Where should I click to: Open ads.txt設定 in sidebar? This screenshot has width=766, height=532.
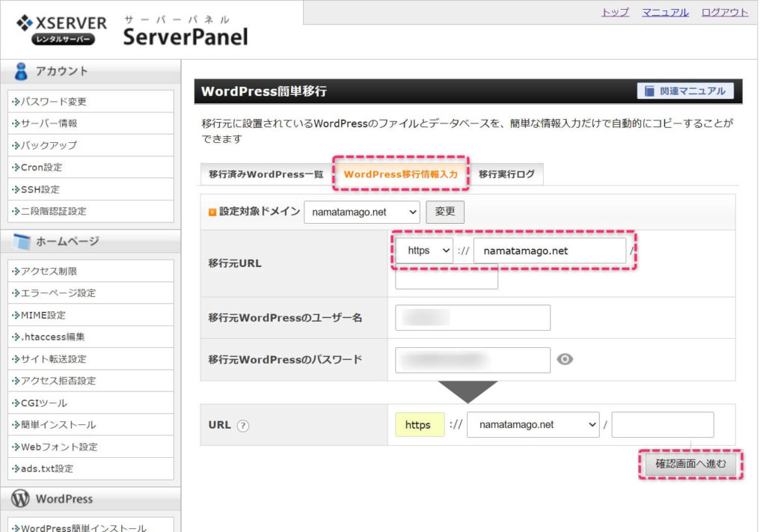91,469
